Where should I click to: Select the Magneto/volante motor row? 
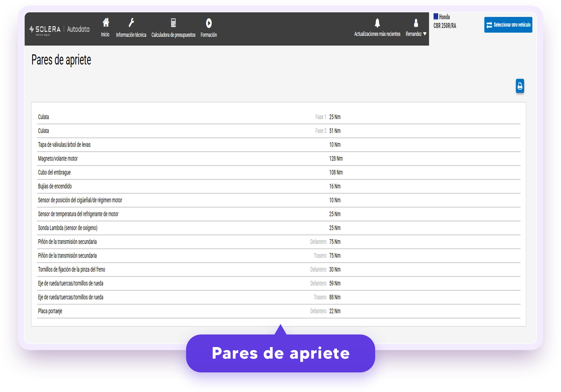point(278,159)
